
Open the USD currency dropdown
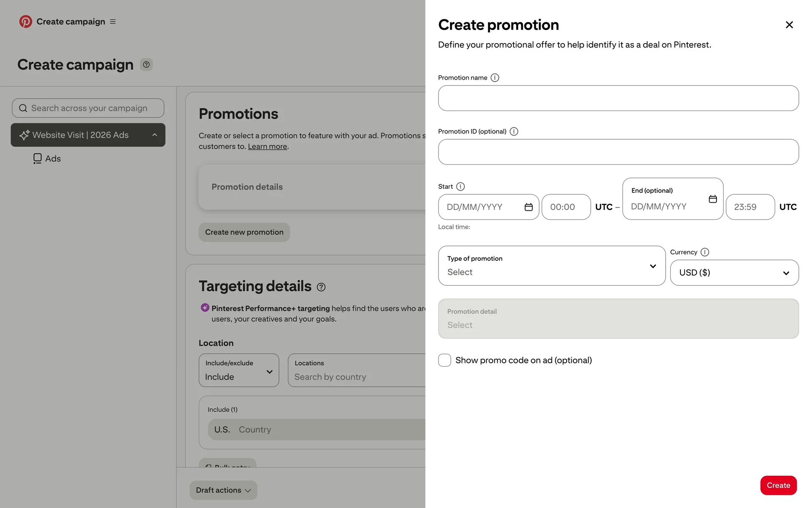point(734,273)
